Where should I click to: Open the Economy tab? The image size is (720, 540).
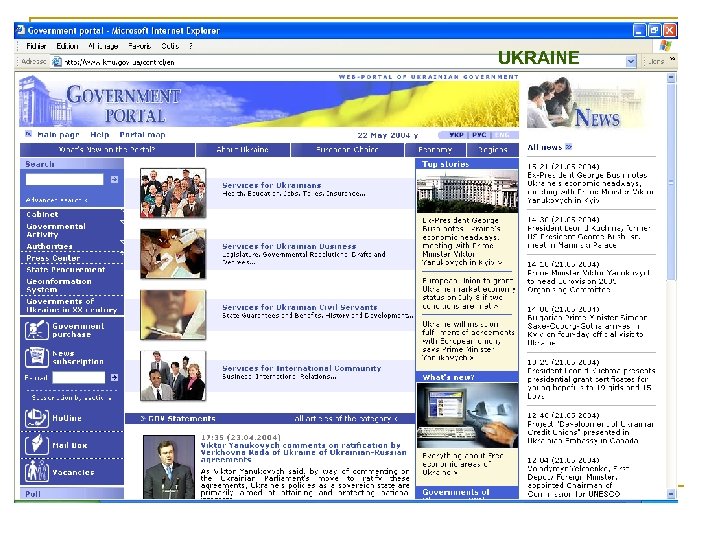pos(435,150)
